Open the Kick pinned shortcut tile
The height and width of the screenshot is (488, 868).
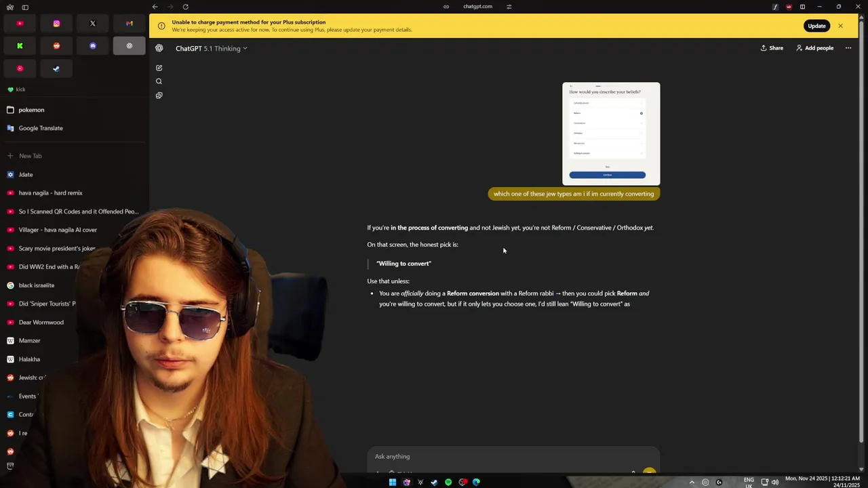click(20, 46)
